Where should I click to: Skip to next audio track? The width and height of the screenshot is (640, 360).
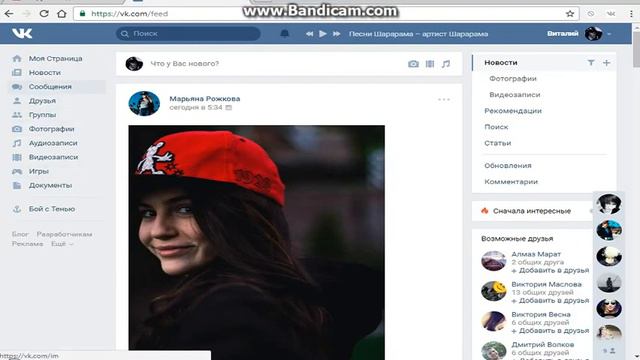coord(336,34)
